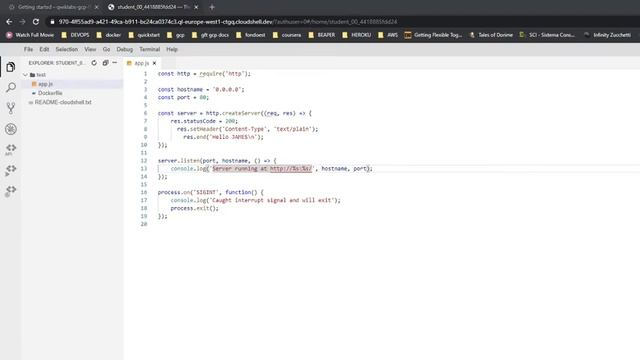Open the Getting Flexible Tog... bookmark
The height and width of the screenshot is (360, 640).
[433, 35]
